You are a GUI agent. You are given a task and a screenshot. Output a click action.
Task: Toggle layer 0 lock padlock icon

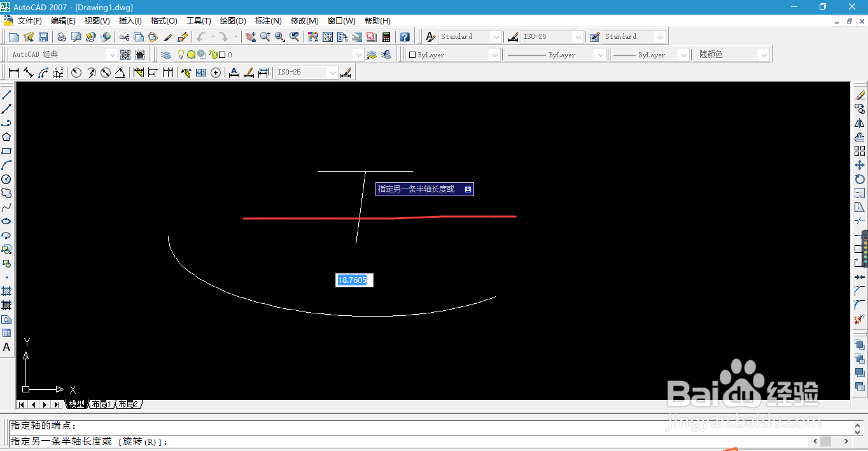pyautogui.click(x=213, y=55)
